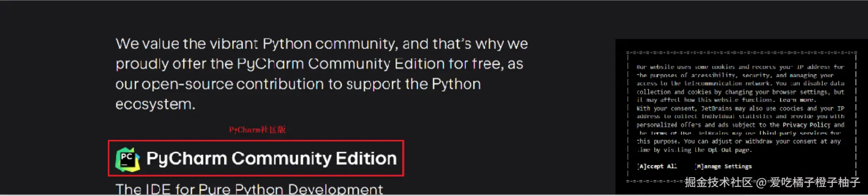The height and width of the screenshot is (196, 868).
Task: Click the word 'ecosystem.' ending the paragraph
Action: (155, 104)
